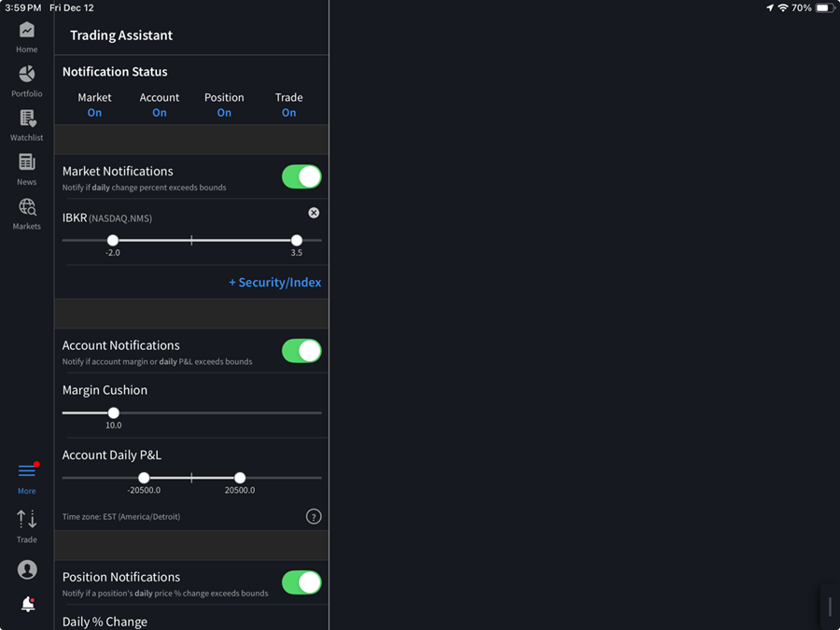Screen dimensions: 840x630
Task: Toggle Account Notifications off
Action: [x=301, y=350]
